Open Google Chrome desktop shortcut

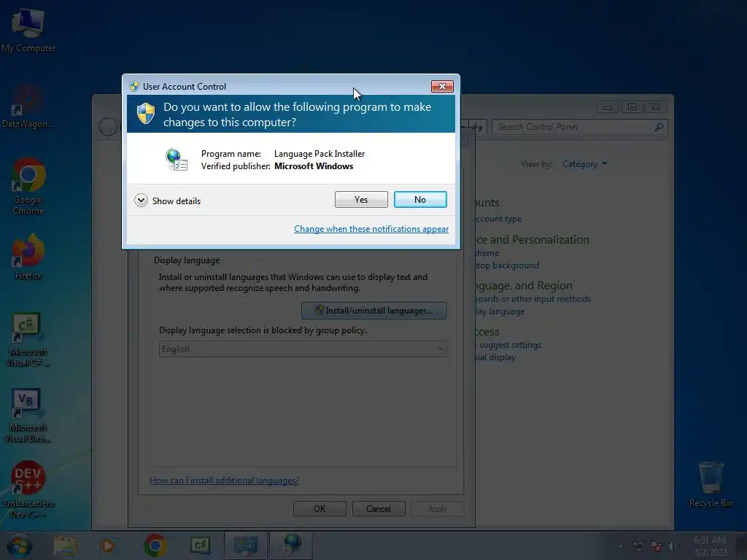pyautogui.click(x=28, y=187)
